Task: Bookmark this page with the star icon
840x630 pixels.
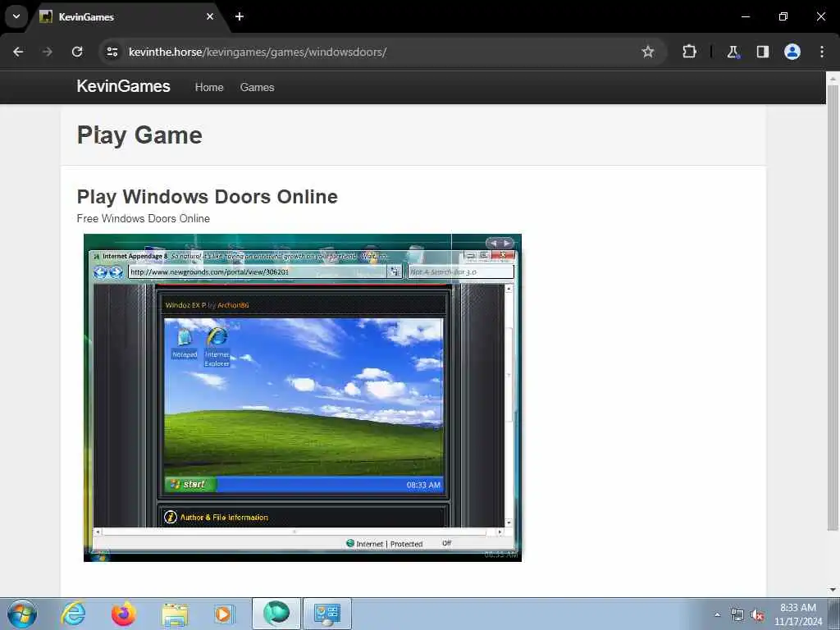Action: (x=648, y=52)
